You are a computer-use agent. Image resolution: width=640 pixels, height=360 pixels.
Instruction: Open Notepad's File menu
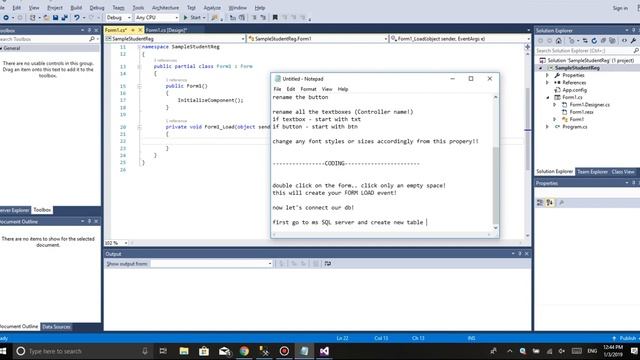pos(277,89)
